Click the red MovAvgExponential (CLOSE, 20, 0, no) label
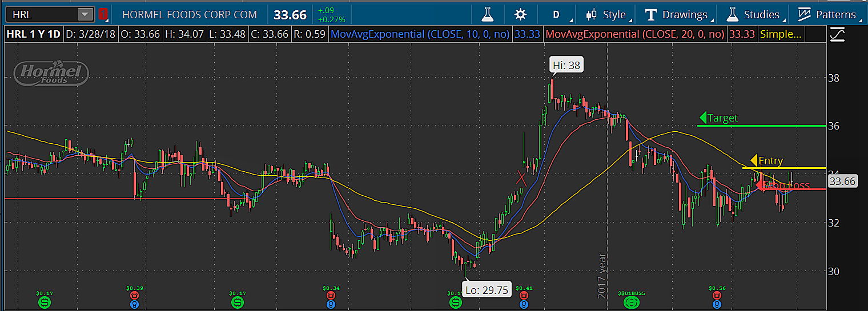This screenshot has height=311, width=868. pyautogui.click(x=635, y=35)
